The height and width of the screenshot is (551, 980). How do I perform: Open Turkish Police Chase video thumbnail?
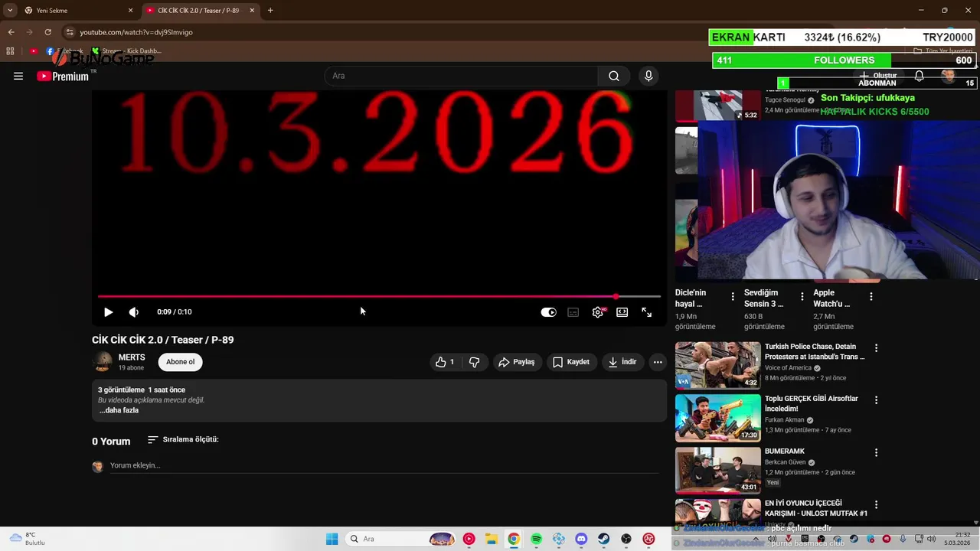coord(717,365)
